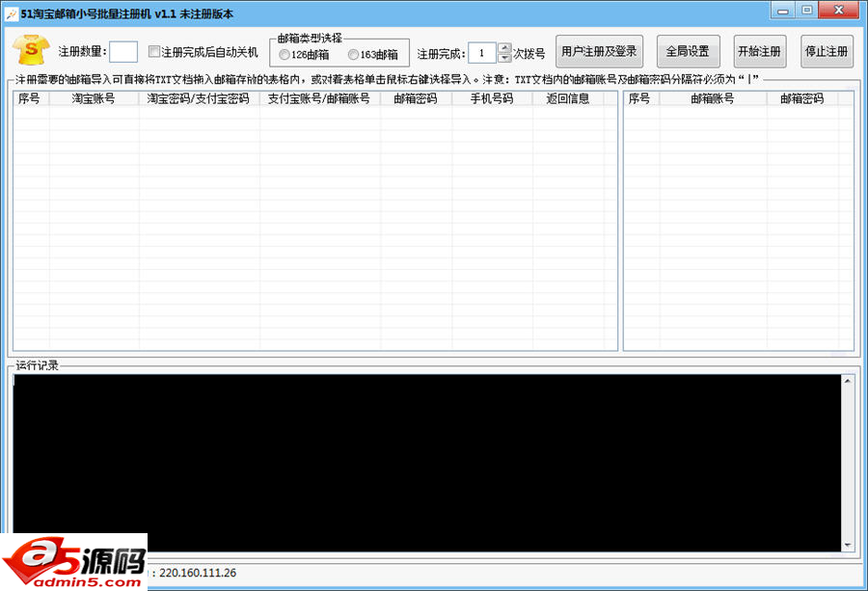
Task: Click the title bar wand icon
Action: tap(11, 13)
